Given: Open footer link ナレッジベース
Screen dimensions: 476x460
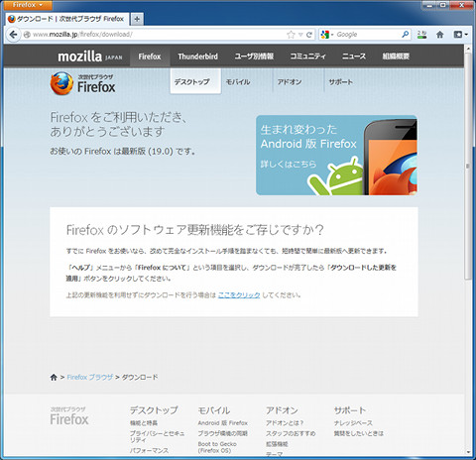Looking at the screenshot, I should [x=353, y=423].
